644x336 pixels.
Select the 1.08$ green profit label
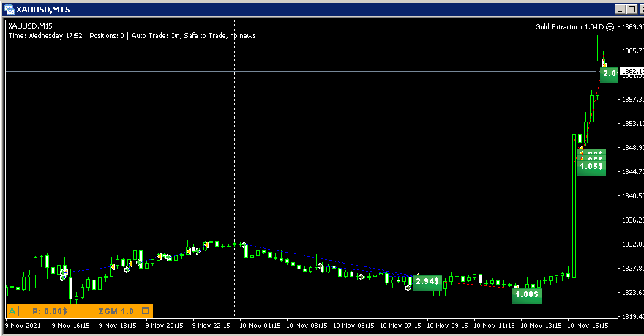[x=527, y=294]
